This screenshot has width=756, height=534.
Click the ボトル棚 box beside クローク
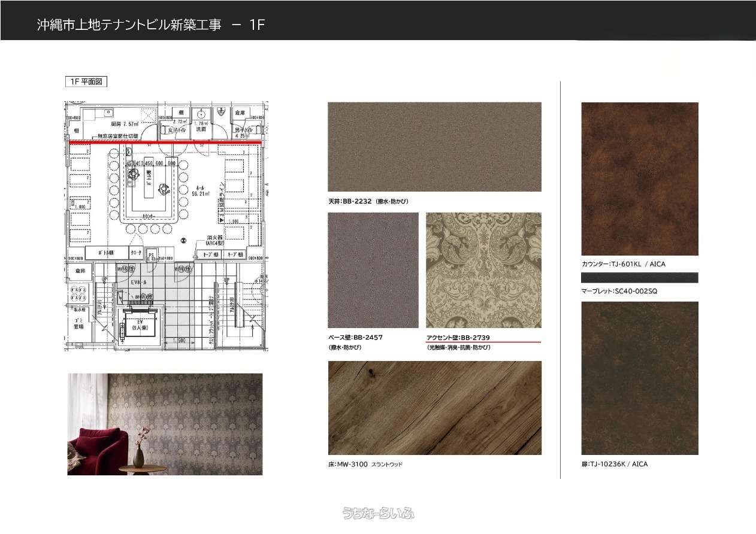click(x=107, y=253)
